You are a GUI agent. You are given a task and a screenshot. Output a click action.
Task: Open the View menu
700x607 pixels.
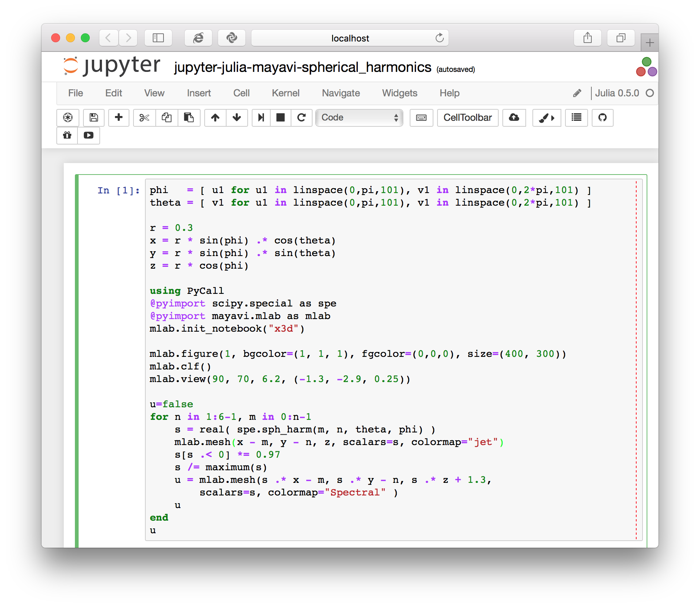154,93
